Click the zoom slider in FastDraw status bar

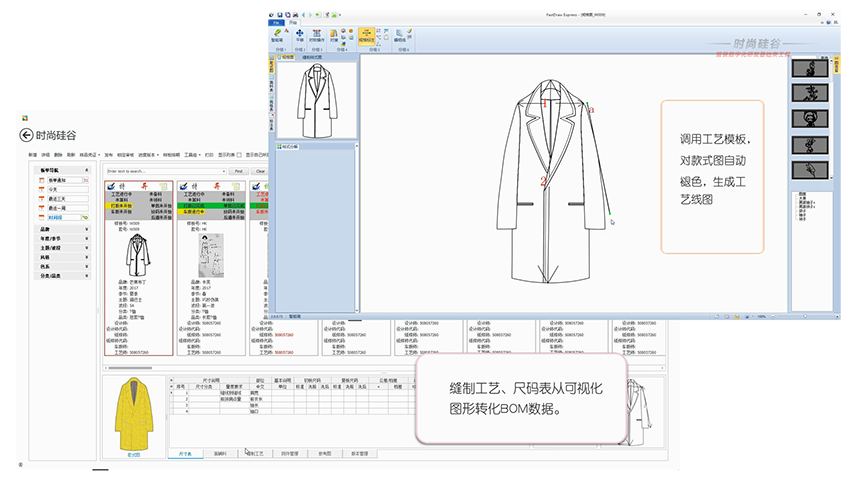pyautogui.click(x=804, y=316)
